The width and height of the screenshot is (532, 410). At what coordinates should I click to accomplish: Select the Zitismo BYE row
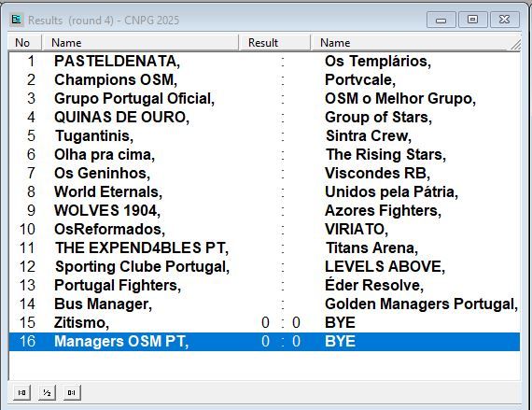(264, 322)
